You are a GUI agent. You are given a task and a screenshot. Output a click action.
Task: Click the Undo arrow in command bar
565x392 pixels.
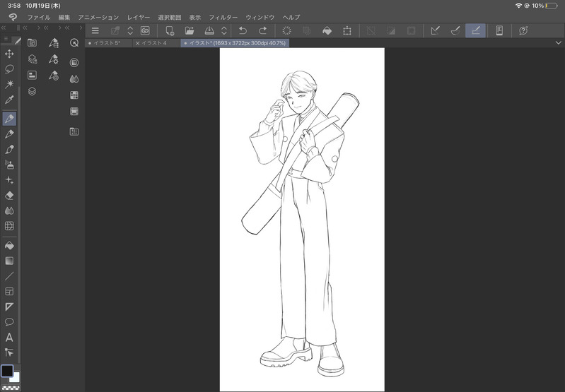coord(243,30)
